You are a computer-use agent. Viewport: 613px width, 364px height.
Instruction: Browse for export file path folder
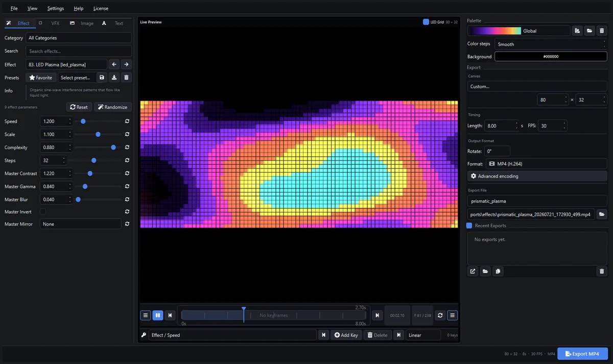[x=602, y=214]
